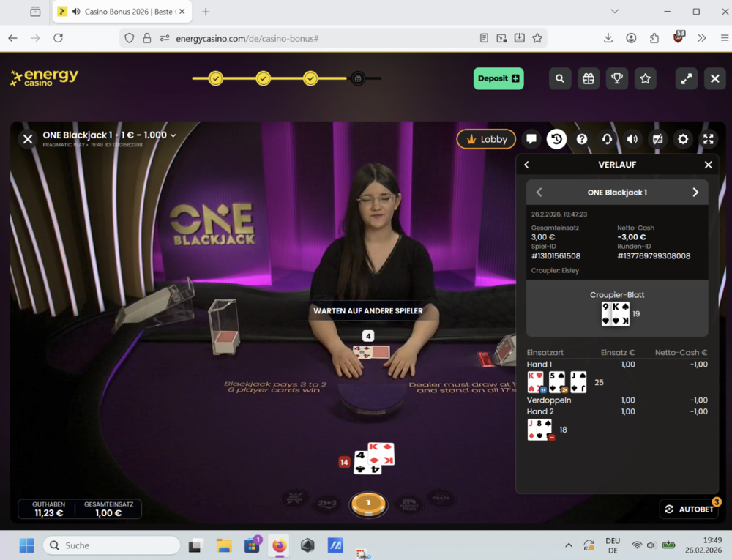This screenshot has width=732, height=560.
Task: Click the green Deposit button
Action: pyautogui.click(x=498, y=79)
